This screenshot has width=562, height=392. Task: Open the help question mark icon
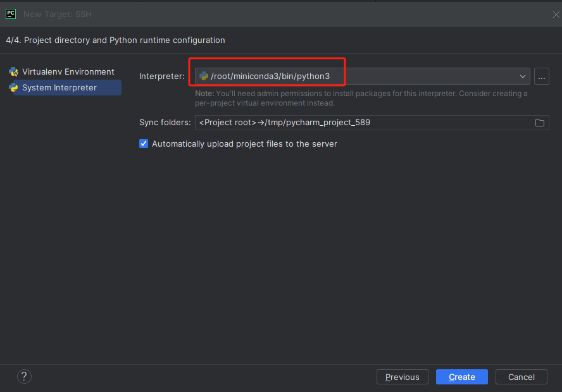pyautogui.click(x=24, y=377)
